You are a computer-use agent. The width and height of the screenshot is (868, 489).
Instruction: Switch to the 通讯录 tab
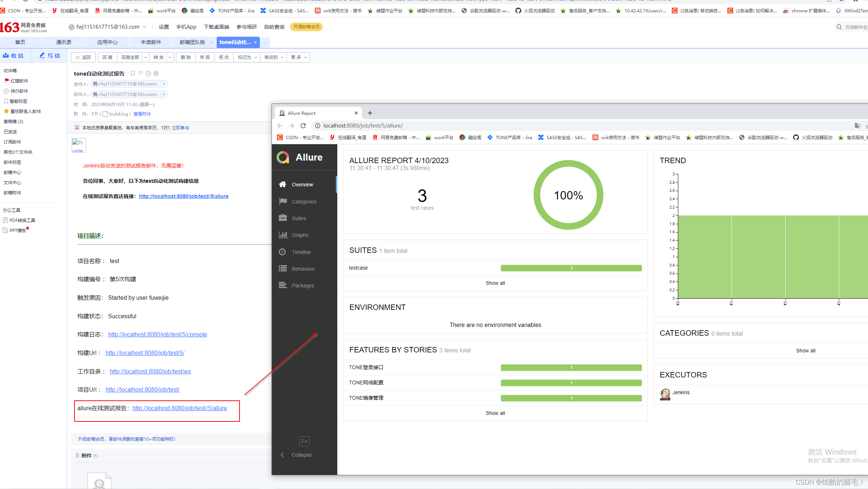[x=64, y=42]
